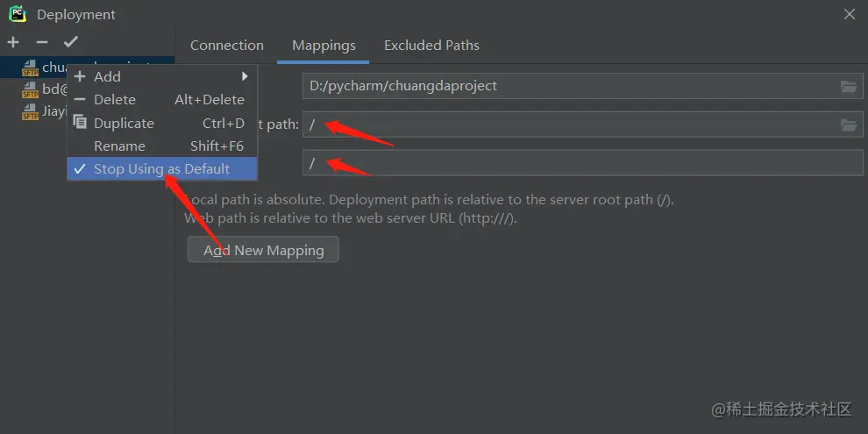The image size is (868, 434).
Task: Click the PyCharm logo in title bar
Action: pyautogui.click(x=18, y=14)
